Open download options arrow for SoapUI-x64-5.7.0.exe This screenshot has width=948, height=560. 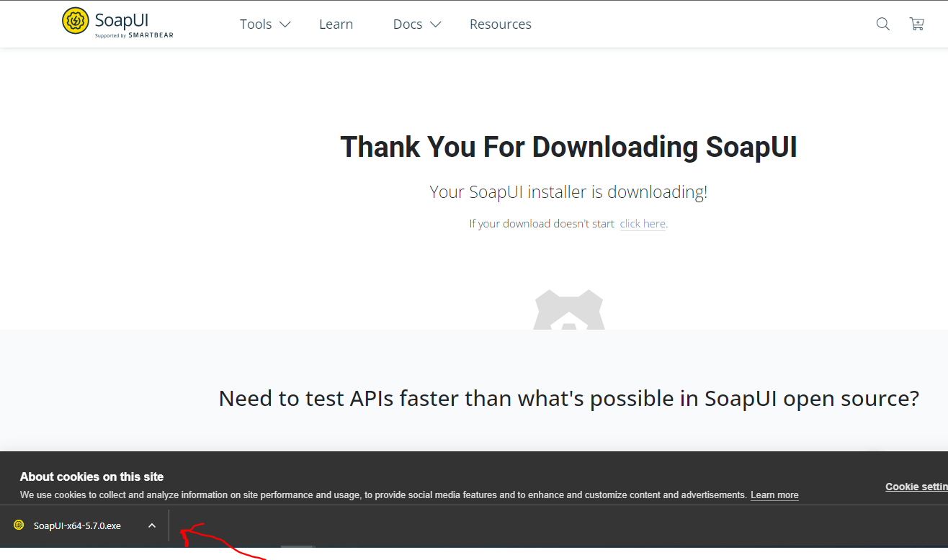(152, 525)
